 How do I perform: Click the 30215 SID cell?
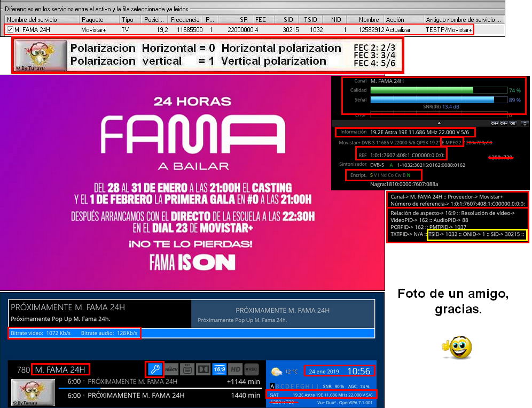291,30
